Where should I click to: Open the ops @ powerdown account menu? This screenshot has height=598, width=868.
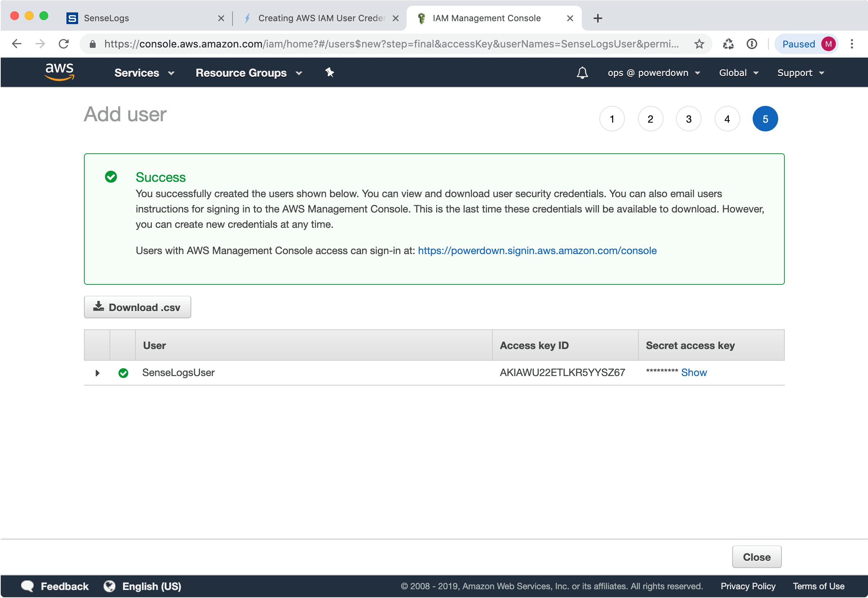(654, 73)
